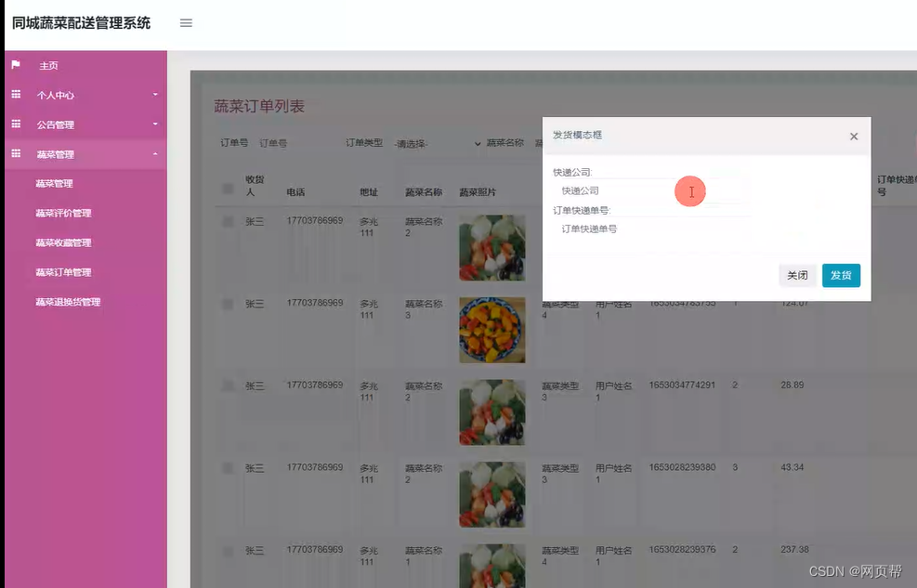Check the row with order 1653034774291
This screenshot has height=588, width=917.
click(x=228, y=385)
